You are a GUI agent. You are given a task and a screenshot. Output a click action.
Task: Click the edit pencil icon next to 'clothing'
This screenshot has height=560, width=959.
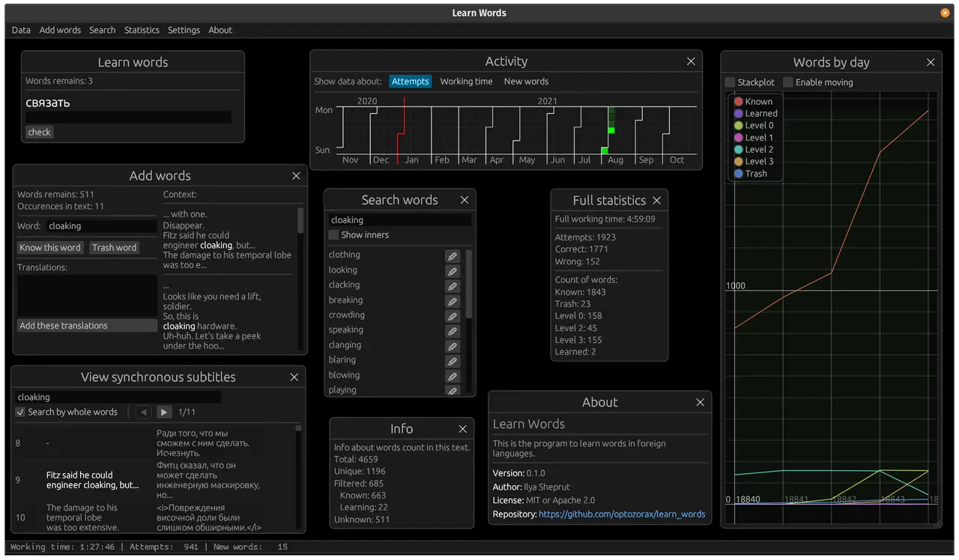pos(453,256)
